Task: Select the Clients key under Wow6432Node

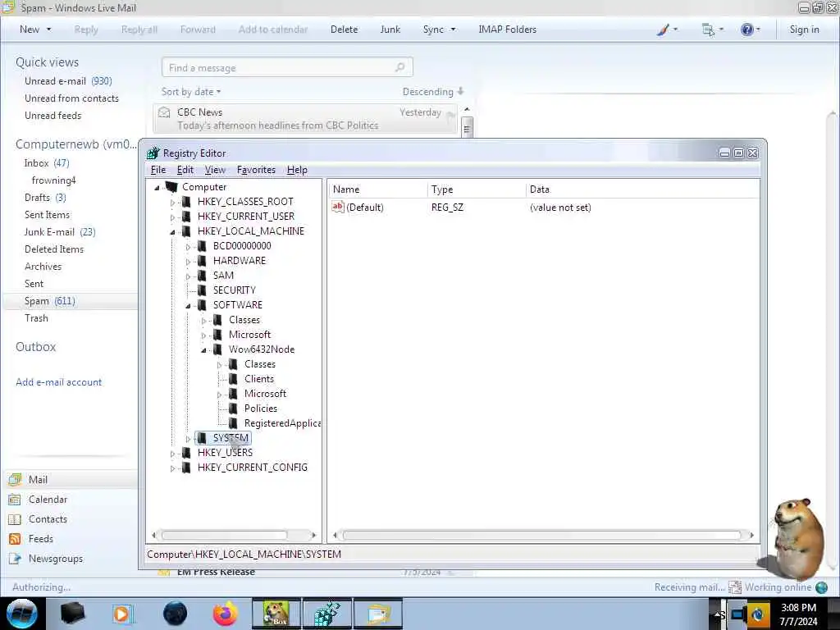Action: click(x=259, y=379)
